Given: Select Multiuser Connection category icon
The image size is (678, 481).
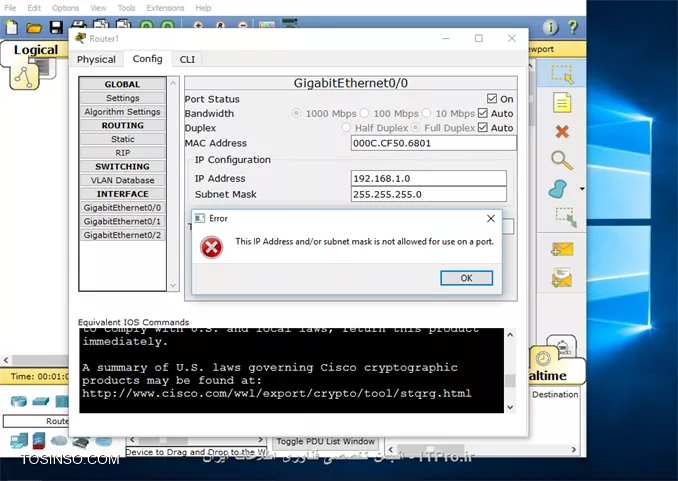Looking at the screenshot, I should 104,441.
